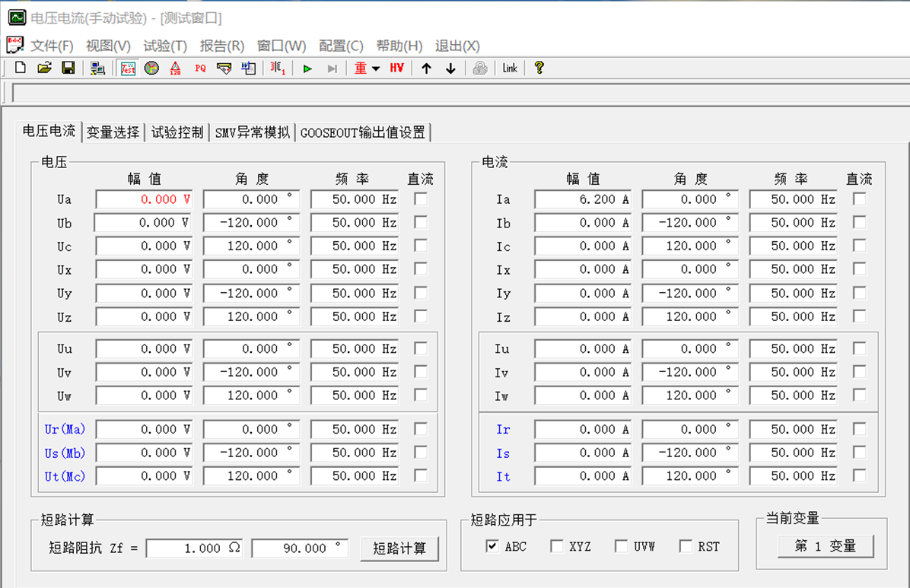910x588 pixels.
Task: Click the red triangle 120 icon
Action: click(175, 68)
